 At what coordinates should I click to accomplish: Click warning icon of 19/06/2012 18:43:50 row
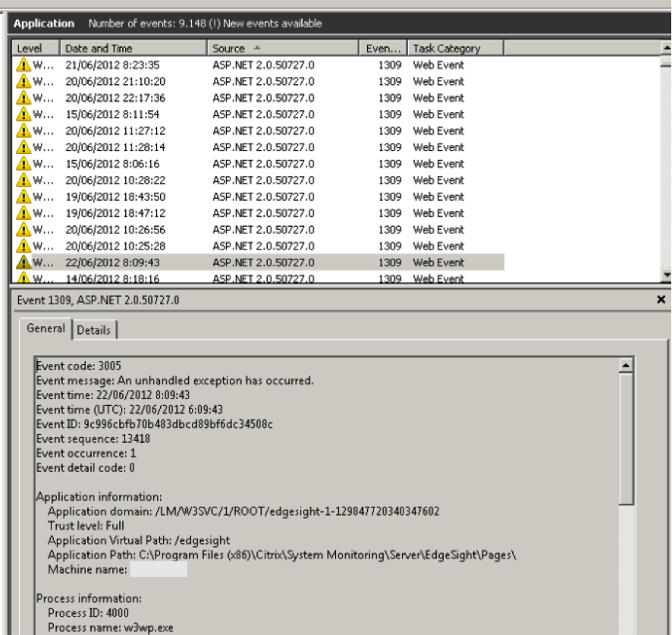[x=24, y=196]
